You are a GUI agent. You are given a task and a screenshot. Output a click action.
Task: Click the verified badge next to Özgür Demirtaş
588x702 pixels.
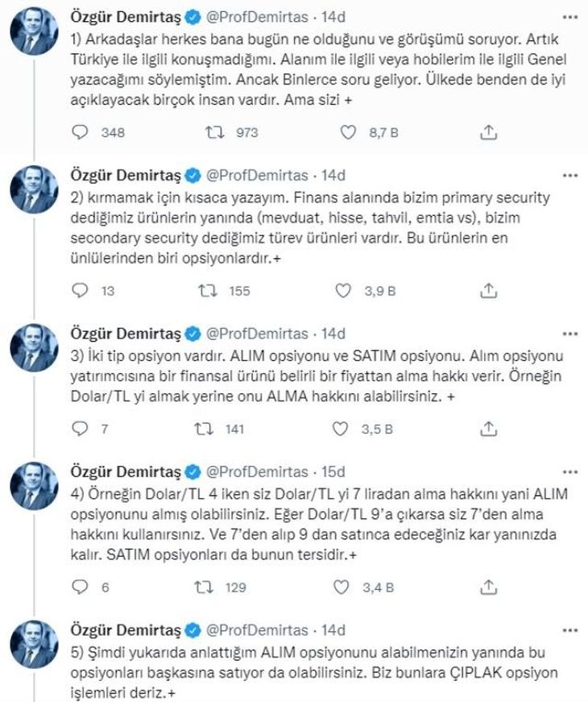pyautogui.click(x=191, y=14)
